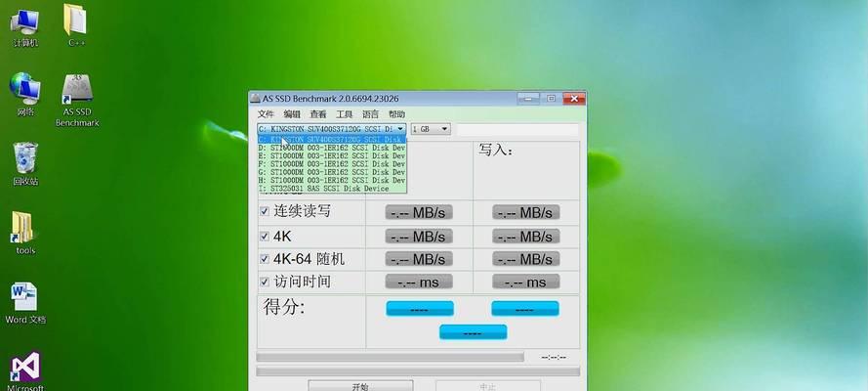Screen dimensions: 868x391
Task: Select the 回收站 recycle bin icon
Action: click(x=25, y=164)
